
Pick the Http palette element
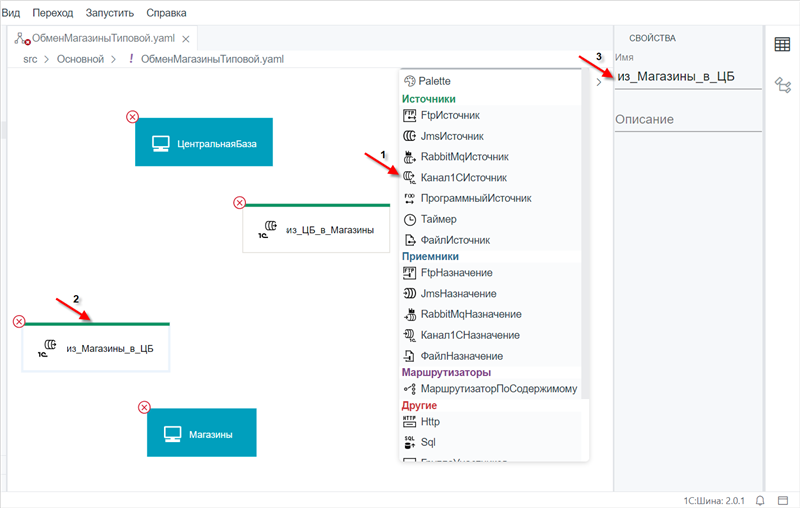(490, 422)
